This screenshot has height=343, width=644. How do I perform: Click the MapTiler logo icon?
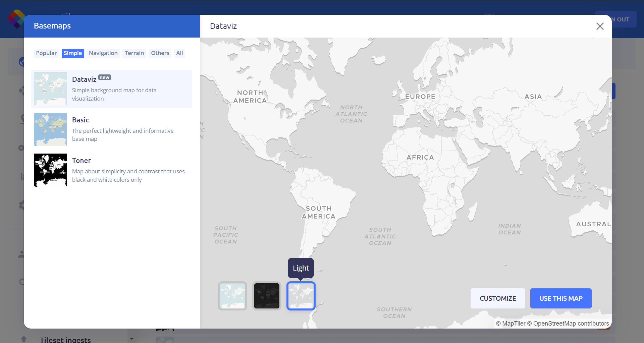[x=16, y=19]
